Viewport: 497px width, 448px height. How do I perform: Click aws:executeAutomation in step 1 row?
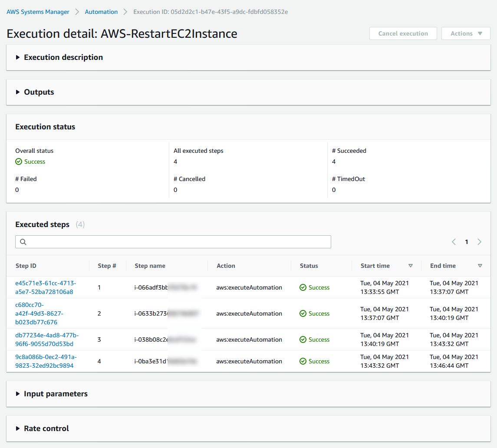(249, 287)
